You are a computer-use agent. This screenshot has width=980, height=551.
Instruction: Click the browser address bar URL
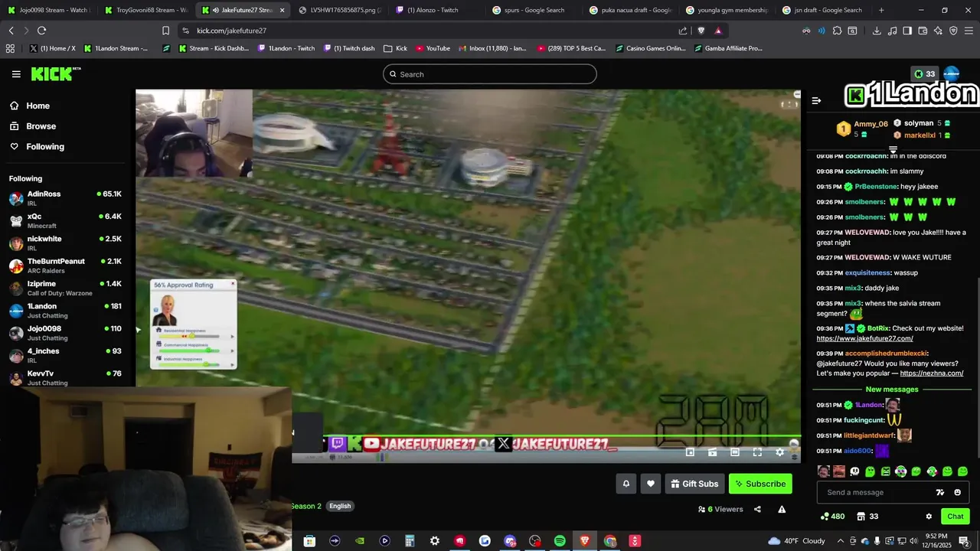[231, 31]
